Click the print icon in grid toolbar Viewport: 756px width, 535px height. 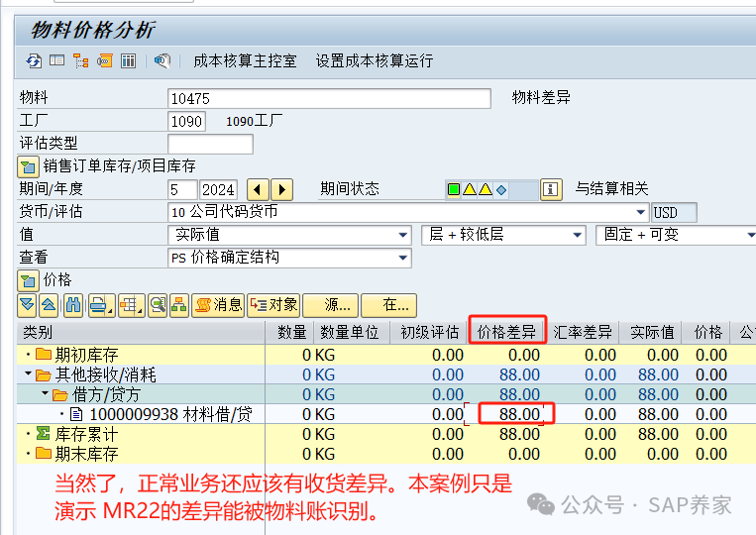(x=101, y=305)
